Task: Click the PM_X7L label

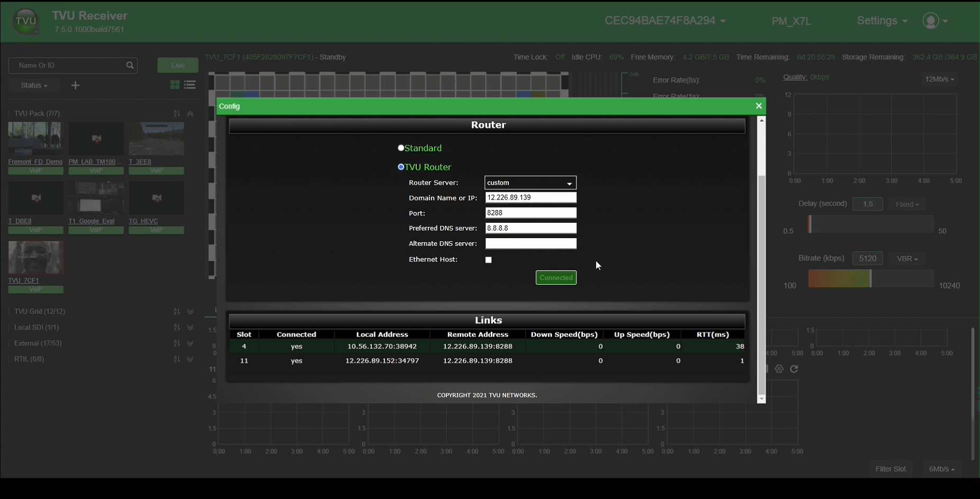Action: (791, 21)
